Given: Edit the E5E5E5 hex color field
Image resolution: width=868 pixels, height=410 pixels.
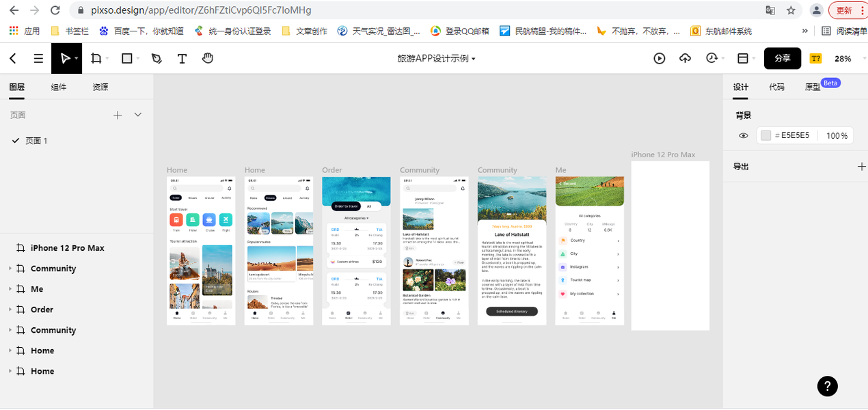Looking at the screenshot, I should coord(794,135).
